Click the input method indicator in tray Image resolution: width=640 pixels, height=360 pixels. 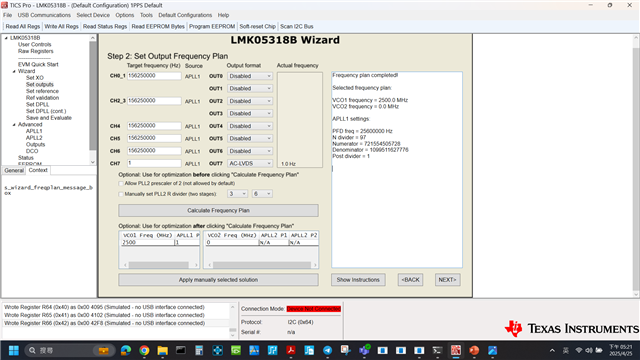566,350
